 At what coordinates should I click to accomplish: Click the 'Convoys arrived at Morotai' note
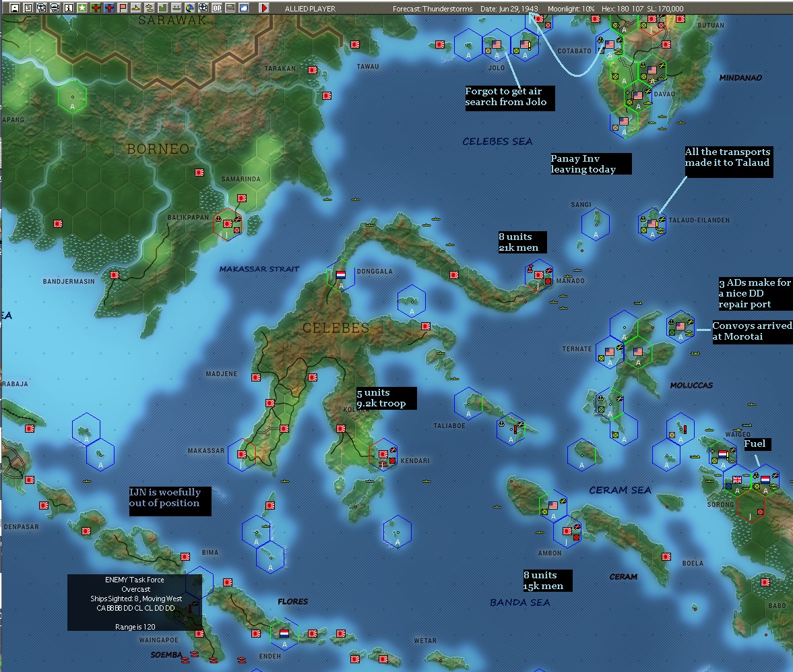point(752,332)
